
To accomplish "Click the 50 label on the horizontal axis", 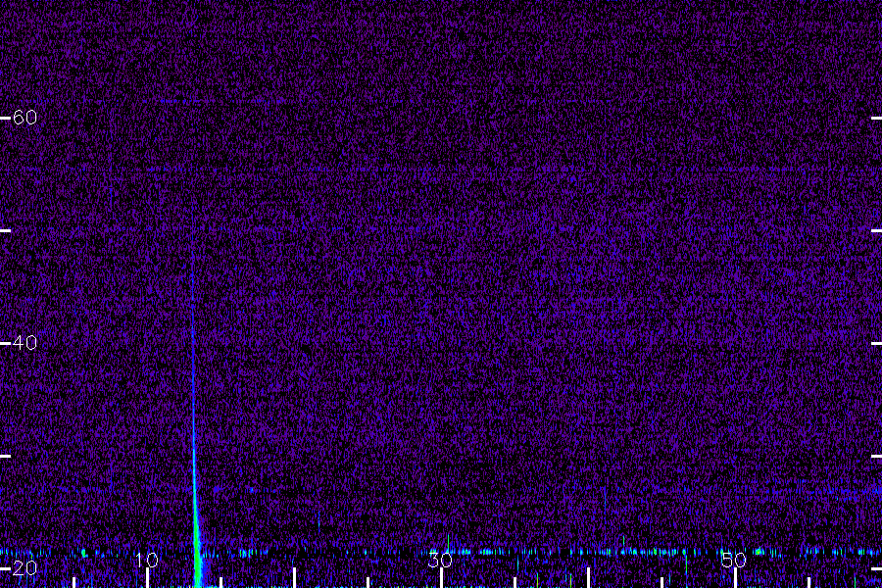I will pyautogui.click(x=734, y=560).
